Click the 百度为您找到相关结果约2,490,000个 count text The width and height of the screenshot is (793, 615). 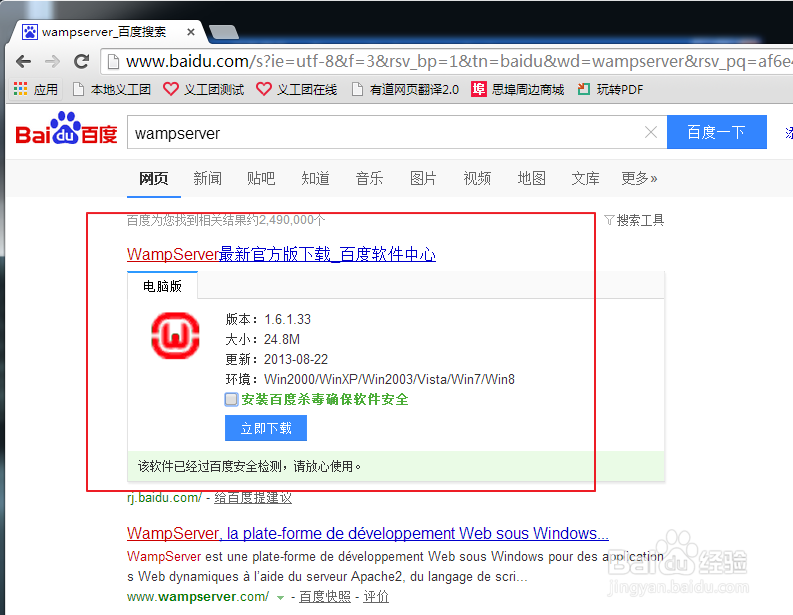pos(226,220)
